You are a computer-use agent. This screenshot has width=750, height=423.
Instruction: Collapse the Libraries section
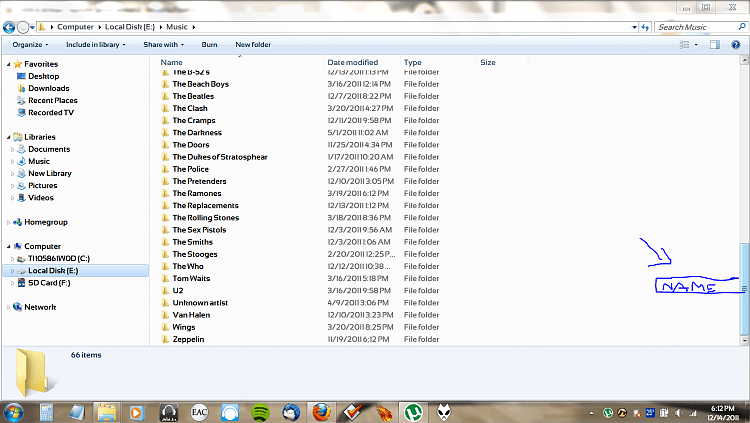pos(9,137)
